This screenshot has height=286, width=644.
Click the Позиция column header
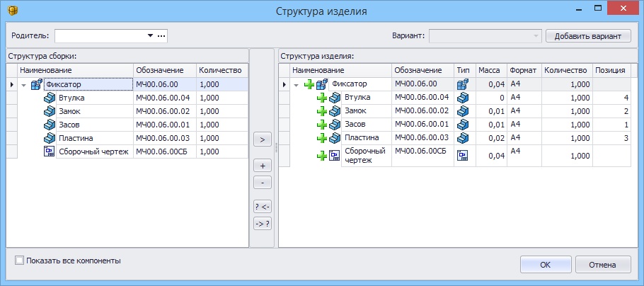coord(610,70)
